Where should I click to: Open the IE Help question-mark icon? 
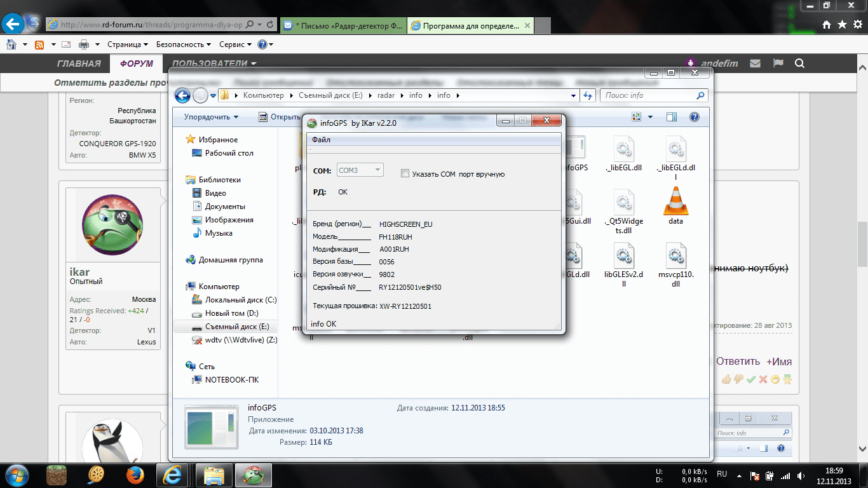coord(262,44)
